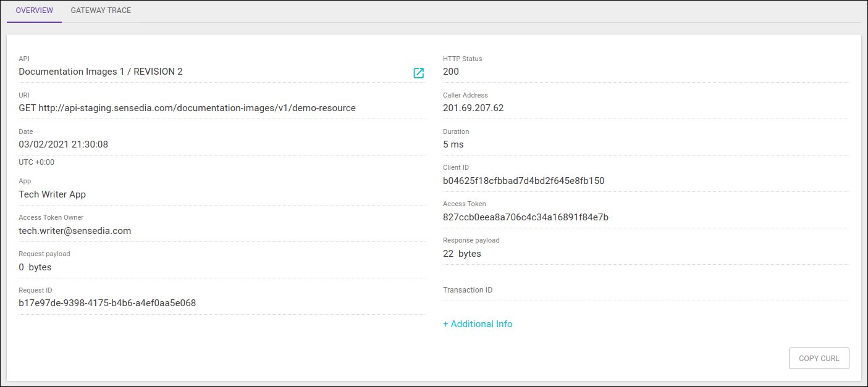Open API details via external link icon
Viewport: 868px width, 387px height.
[x=419, y=73]
